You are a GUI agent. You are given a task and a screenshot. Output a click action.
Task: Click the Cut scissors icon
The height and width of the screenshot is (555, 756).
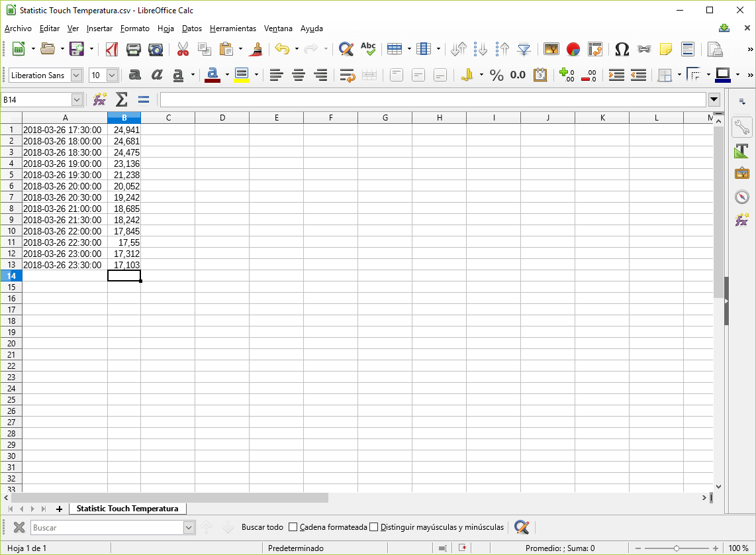(x=183, y=49)
